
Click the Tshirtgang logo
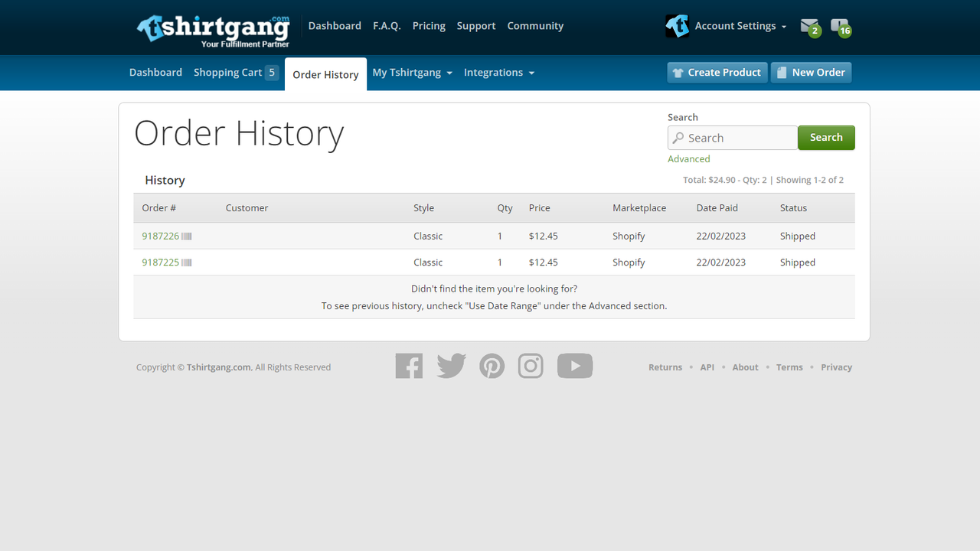[x=214, y=30]
